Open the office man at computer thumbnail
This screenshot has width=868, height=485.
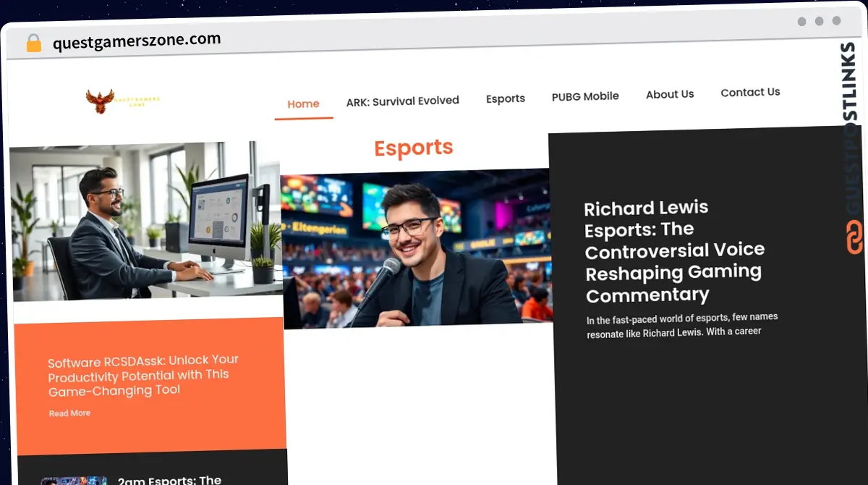point(145,221)
